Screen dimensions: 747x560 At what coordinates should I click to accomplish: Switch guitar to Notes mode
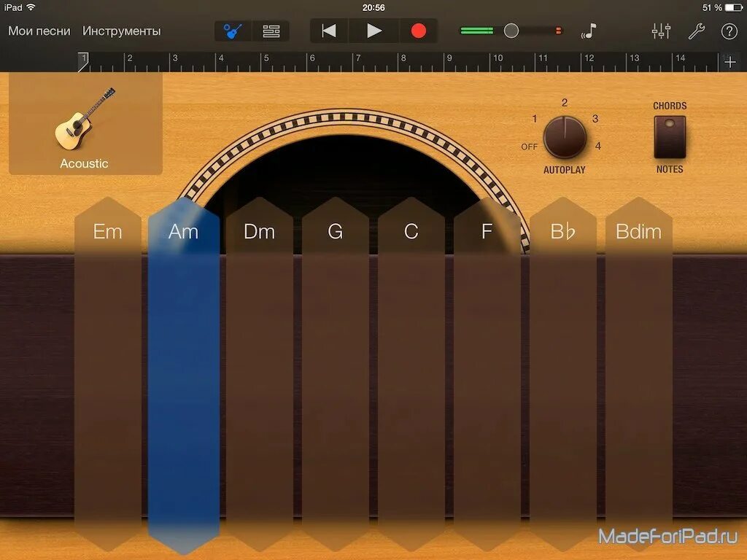click(x=668, y=149)
